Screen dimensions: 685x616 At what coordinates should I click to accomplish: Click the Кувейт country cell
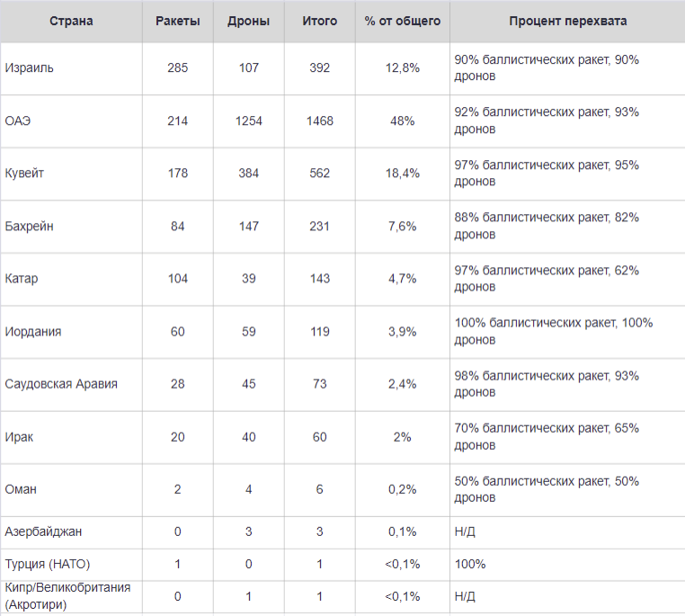click(x=25, y=174)
